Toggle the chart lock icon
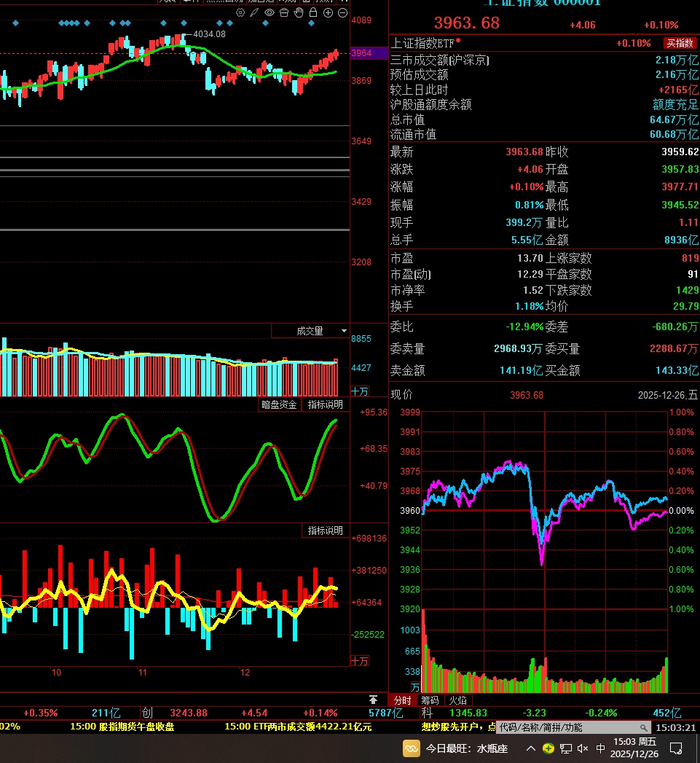The height and width of the screenshot is (763, 700). (313, 12)
